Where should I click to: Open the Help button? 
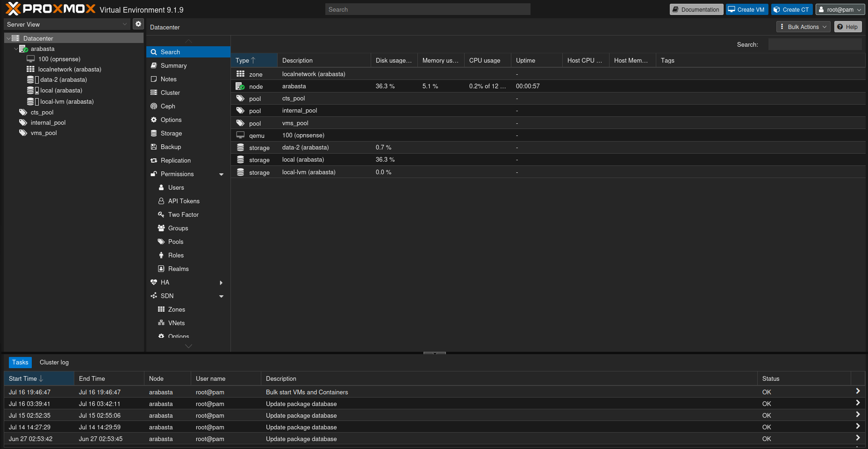click(x=847, y=27)
